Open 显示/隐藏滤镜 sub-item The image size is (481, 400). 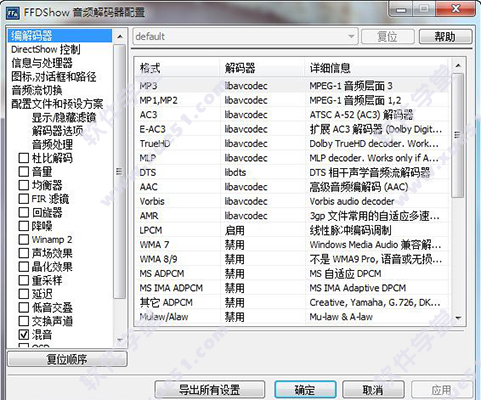(x=64, y=117)
